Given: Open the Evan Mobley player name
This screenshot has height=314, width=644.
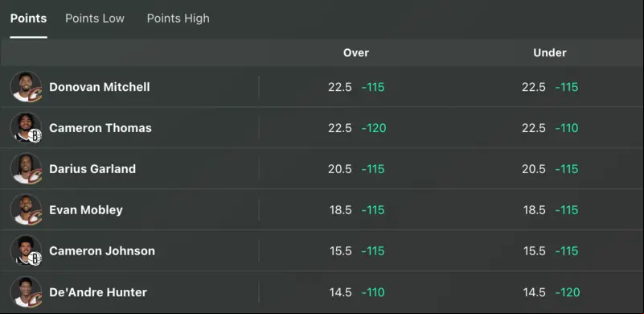Looking at the screenshot, I should coord(86,210).
